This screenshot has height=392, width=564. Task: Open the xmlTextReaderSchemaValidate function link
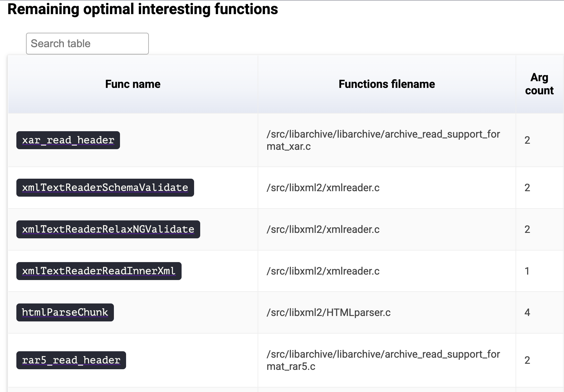[x=105, y=188]
